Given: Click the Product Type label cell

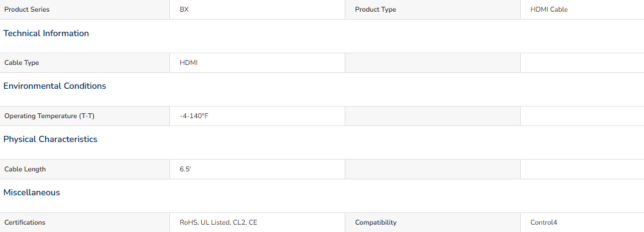Looking at the screenshot, I should pyautogui.click(x=432, y=9).
